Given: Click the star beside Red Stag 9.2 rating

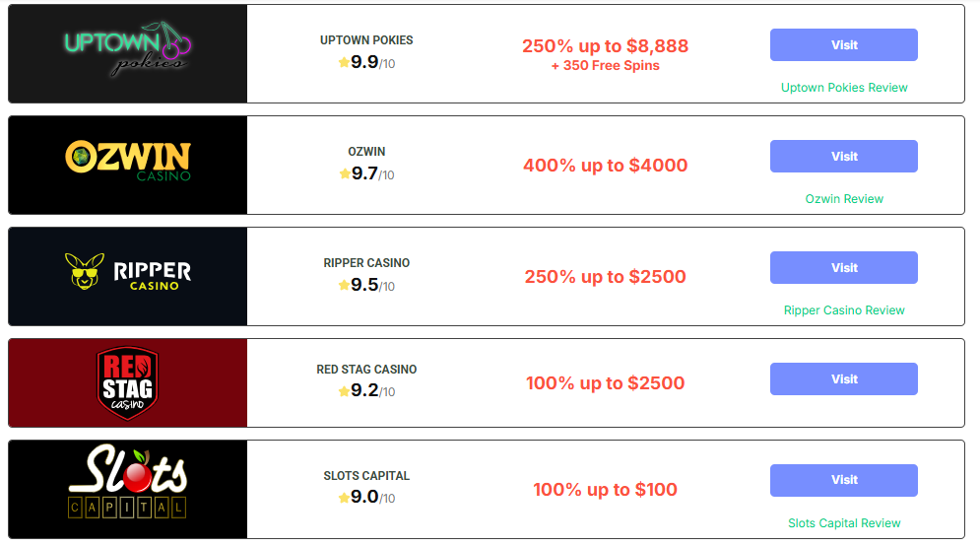Looking at the screenshot, I should point(344,390).
